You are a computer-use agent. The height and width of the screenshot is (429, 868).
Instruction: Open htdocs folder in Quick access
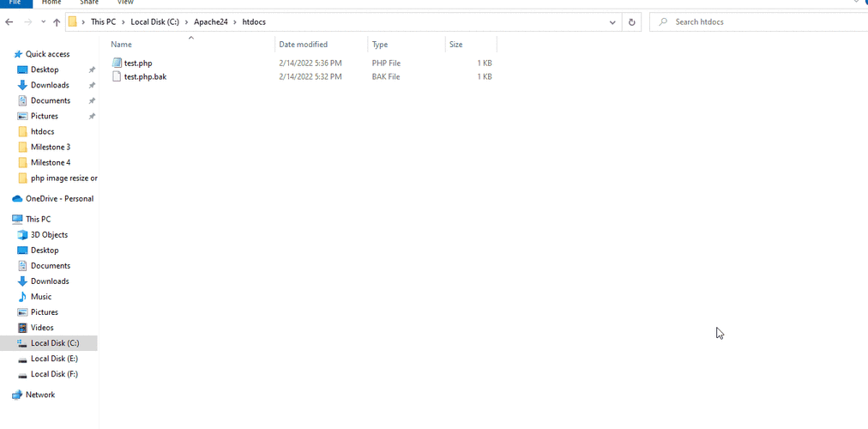coord(43,131)
